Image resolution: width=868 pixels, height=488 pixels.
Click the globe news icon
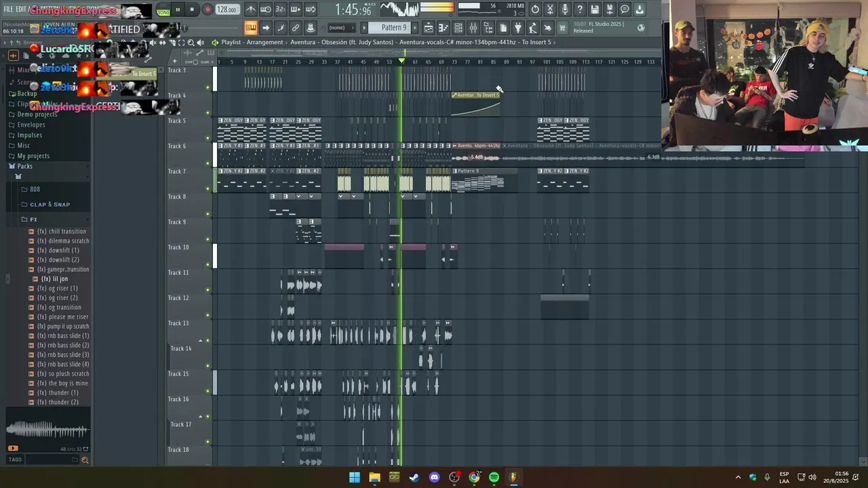[641, 28]
